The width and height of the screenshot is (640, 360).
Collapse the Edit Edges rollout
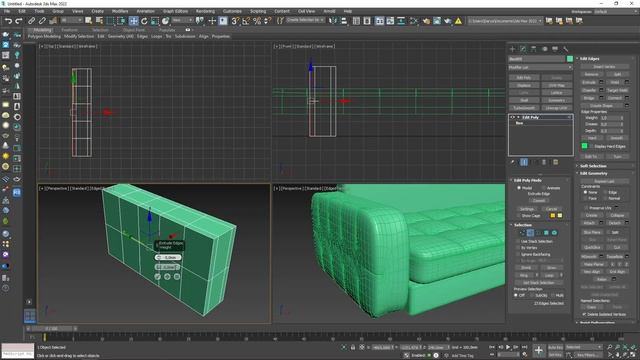tap(589, 59)
